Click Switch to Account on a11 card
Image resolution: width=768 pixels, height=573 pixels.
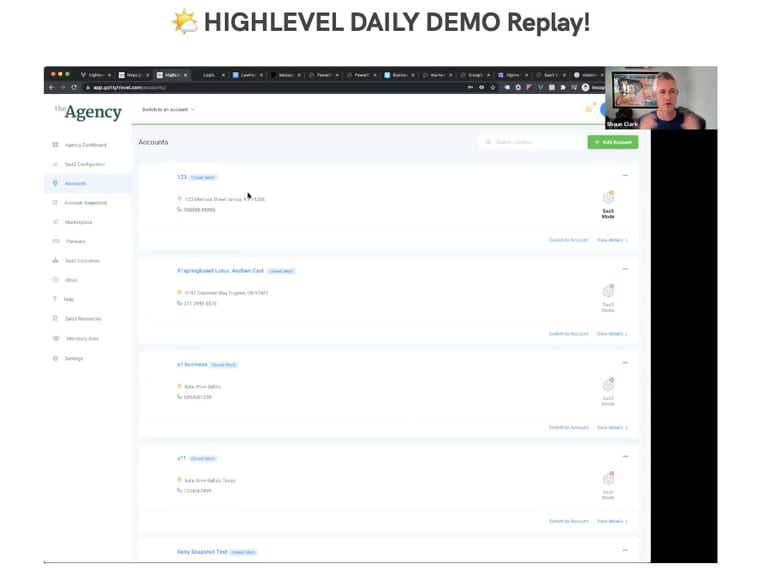(568, 521)
